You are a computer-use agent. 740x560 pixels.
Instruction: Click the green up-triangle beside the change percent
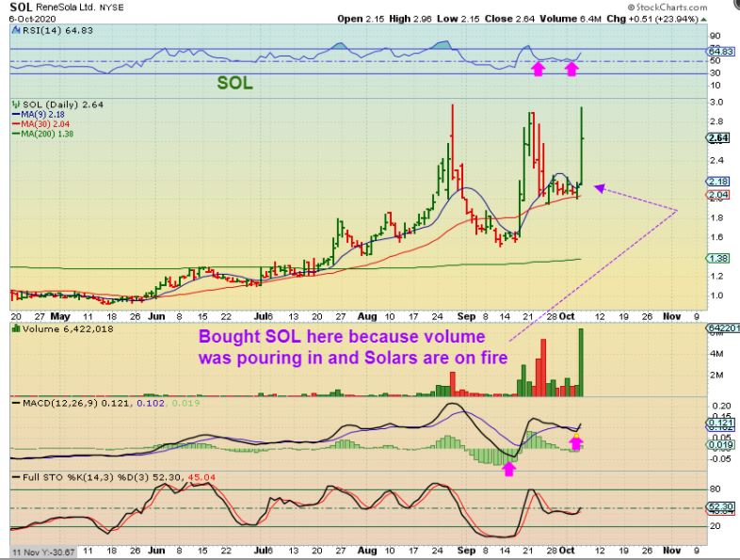pos(703,20)
